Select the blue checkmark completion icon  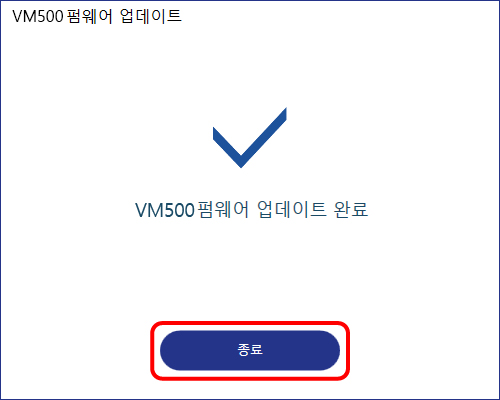(x=250, y=137)
